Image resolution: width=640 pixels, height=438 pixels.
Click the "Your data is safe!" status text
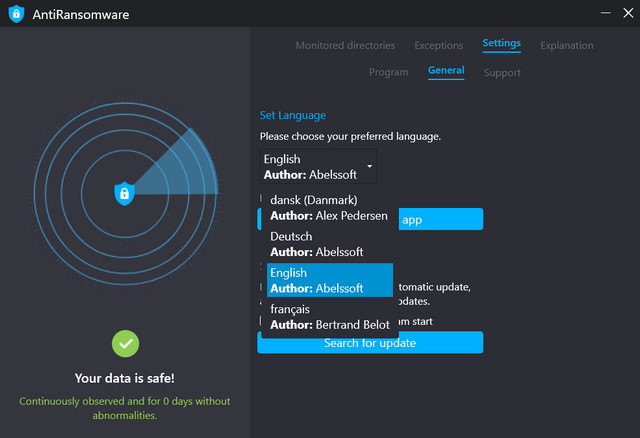point(125,378)
